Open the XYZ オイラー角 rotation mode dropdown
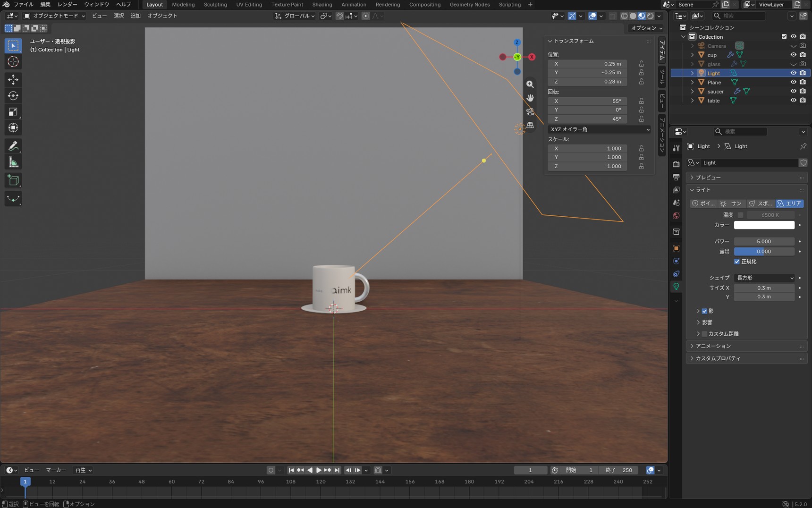The width and height of the screenshot is (812, 508). tap(599, 129)
